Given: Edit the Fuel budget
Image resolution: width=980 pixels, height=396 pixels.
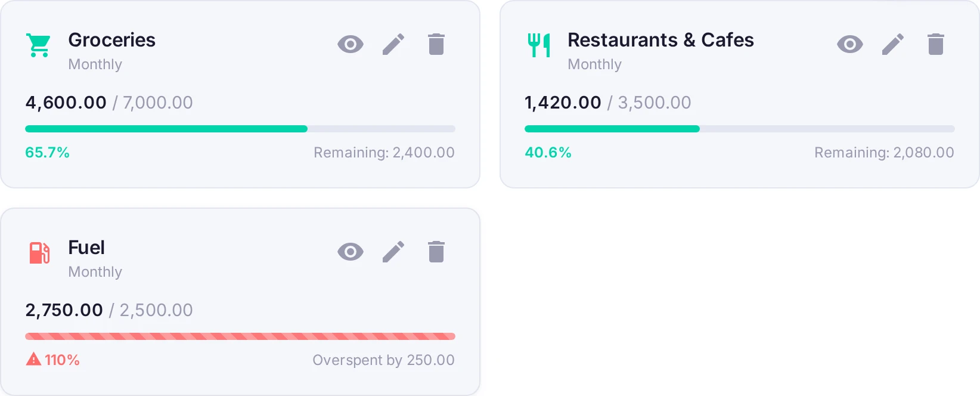Looking at the screenshot, I should pos(393,252).
